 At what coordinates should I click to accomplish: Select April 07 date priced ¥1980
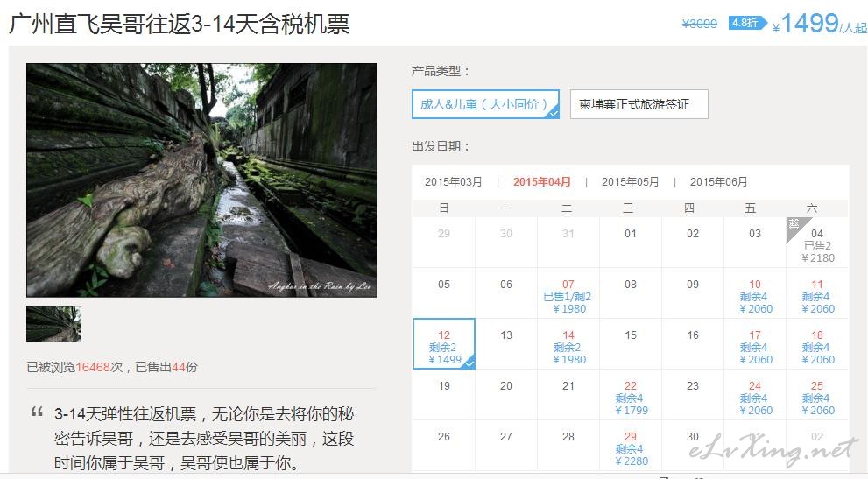point(568,296)
